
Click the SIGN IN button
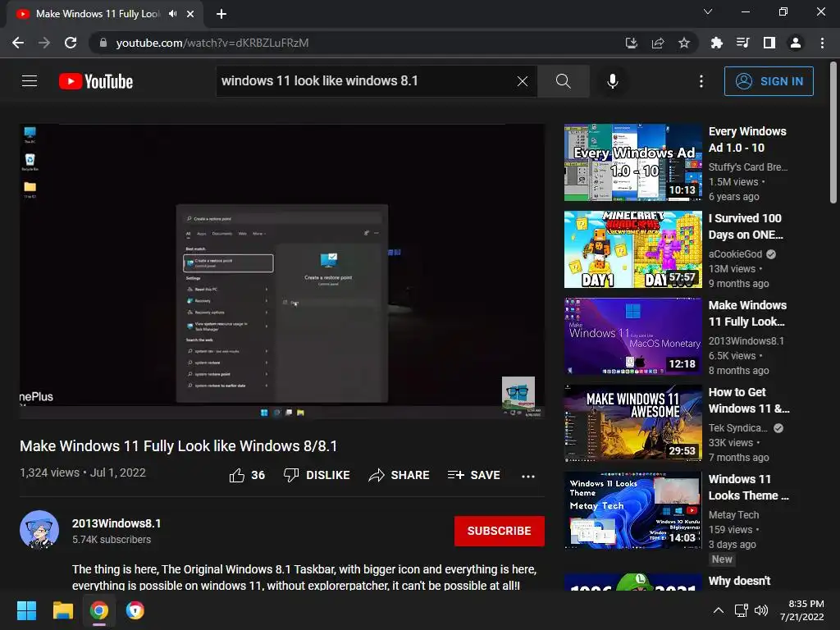click(768, 81)
